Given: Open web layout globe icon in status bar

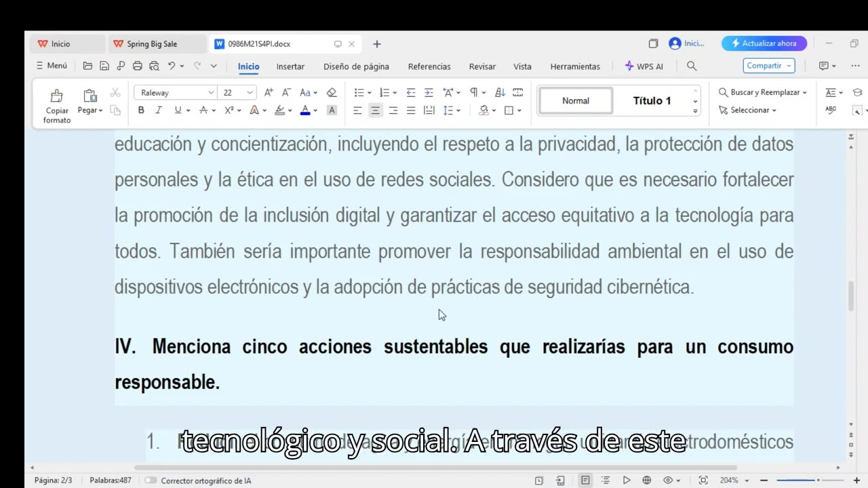Looking at the screenshot, I should click(x=647, y=481).
